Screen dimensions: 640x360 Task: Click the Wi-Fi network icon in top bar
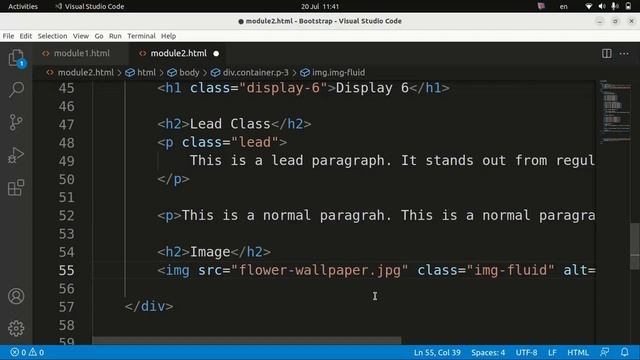pyautogui.click(x=588, y=6)
